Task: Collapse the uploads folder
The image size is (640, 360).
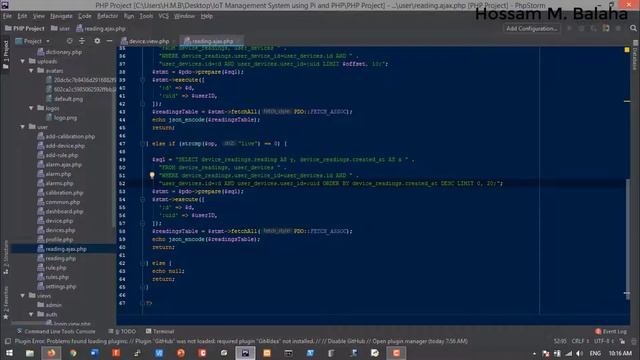Action: (x=23, y=61)
